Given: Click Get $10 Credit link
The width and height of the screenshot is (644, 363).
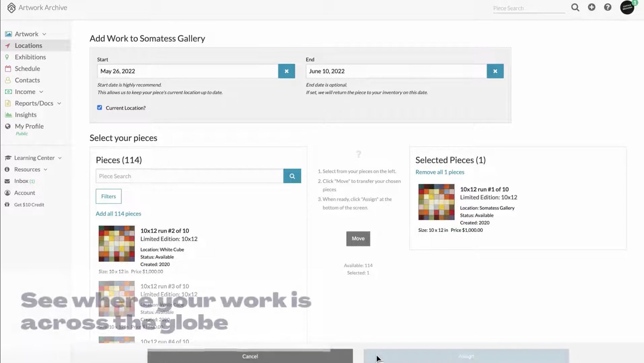Looking at the screenshot, I should point(29,205).
